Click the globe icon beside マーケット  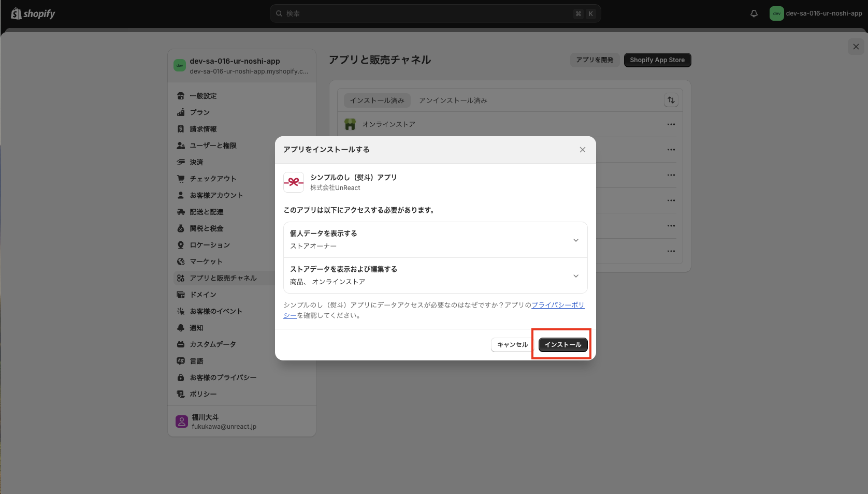tap(181, 261)
